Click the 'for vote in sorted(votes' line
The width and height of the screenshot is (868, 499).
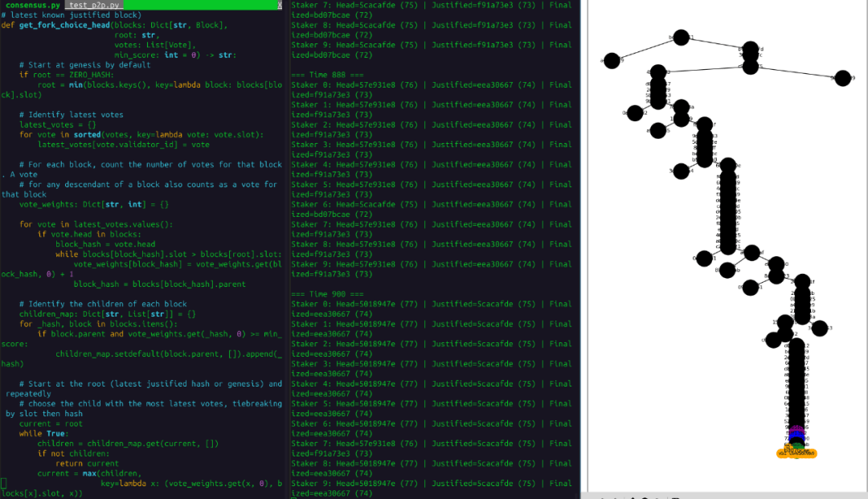[x=141, y=134]
